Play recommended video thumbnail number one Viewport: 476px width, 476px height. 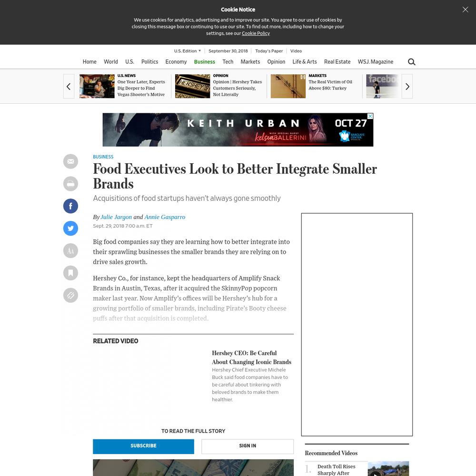tap(388, 469)
